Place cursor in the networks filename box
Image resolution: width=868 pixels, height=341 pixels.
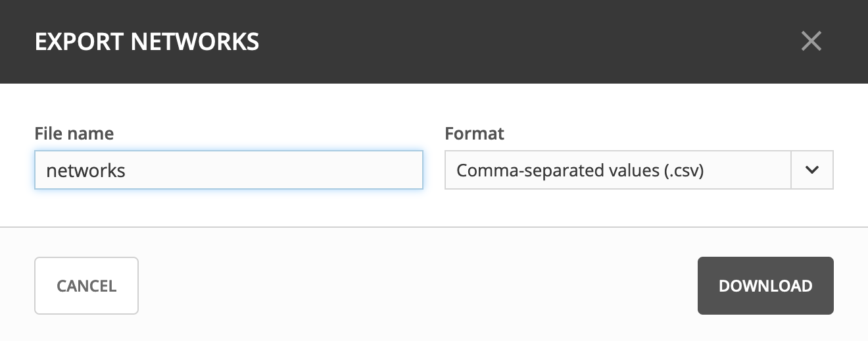[x=228, y=170]
